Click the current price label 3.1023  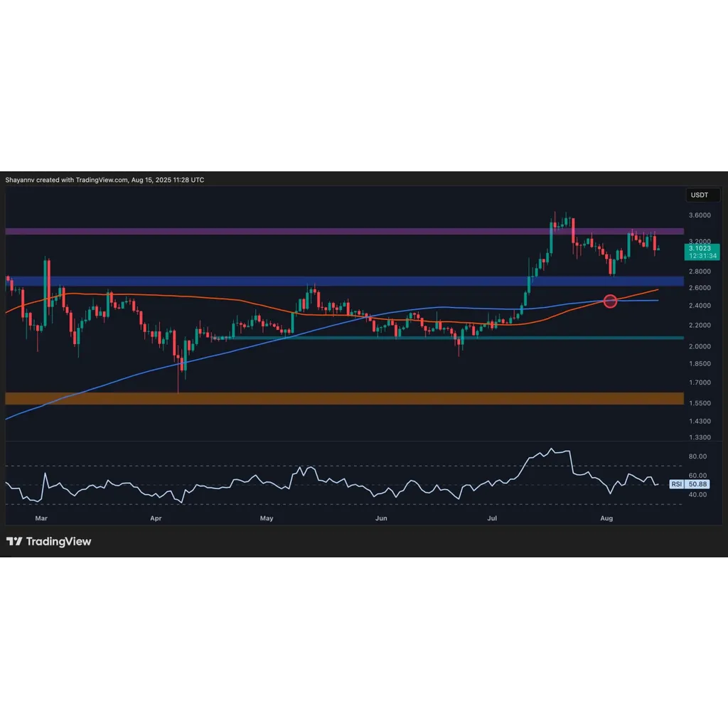point(700,248)
